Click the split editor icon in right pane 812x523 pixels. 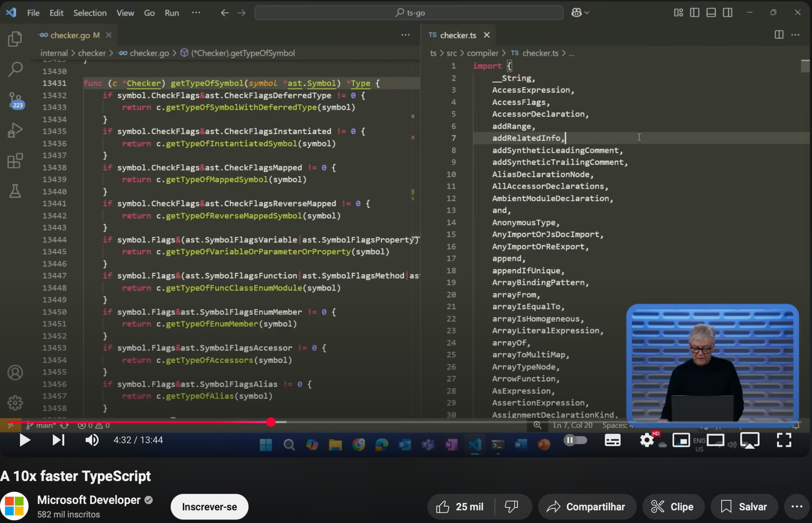[779, 35]
